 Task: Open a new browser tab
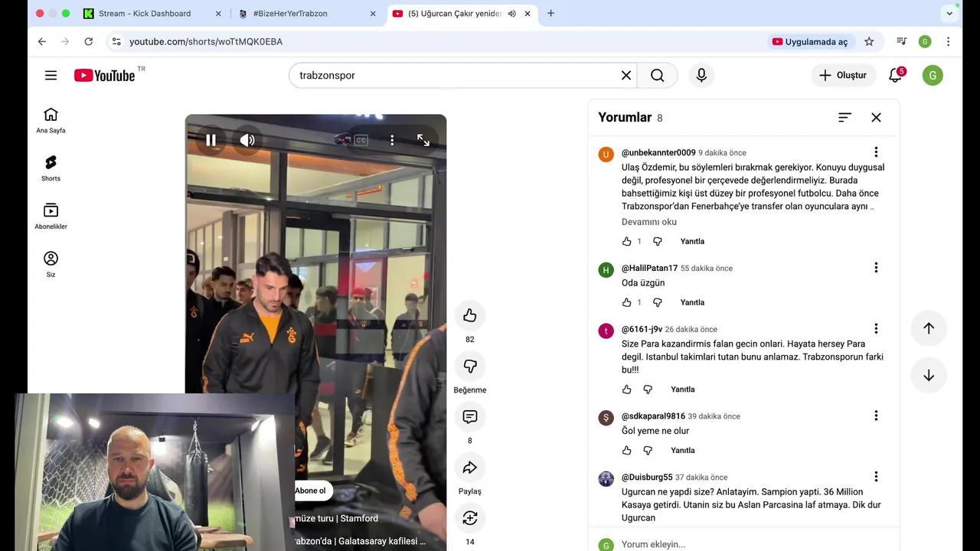(550, 13)
